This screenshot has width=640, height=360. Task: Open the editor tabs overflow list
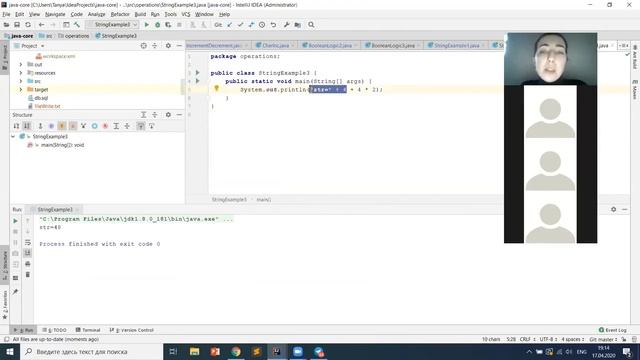(623, 45)
